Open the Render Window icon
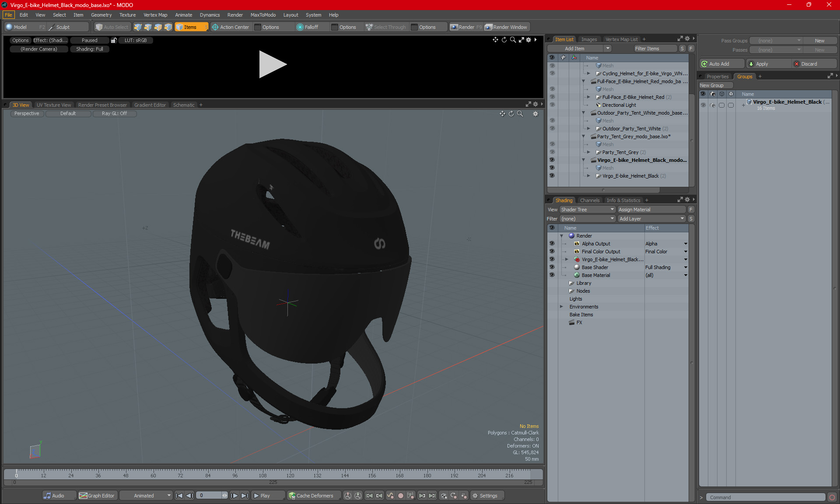Screen dimensions: 840x504 489,27
